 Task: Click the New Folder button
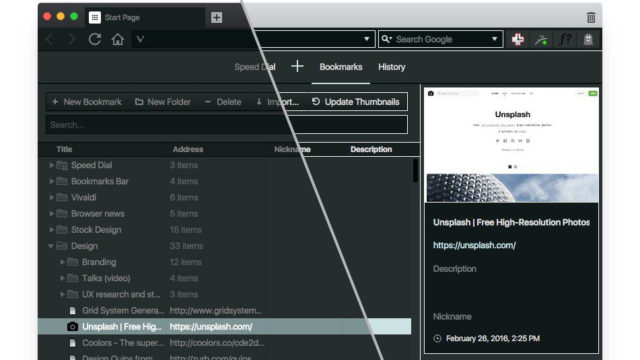[163, 102]
